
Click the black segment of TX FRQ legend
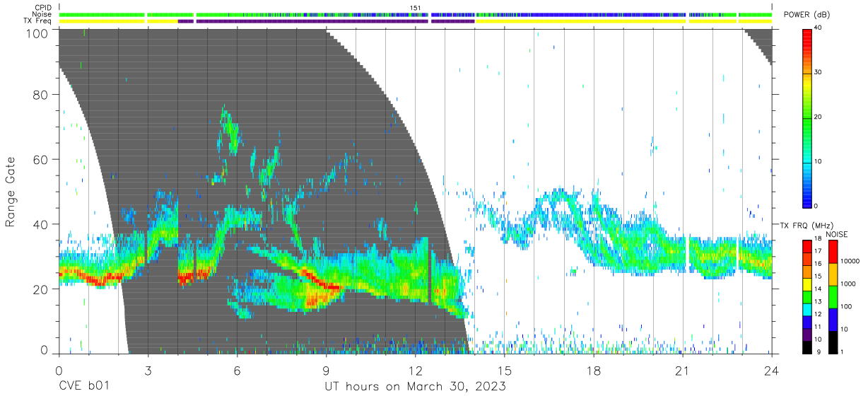pyautogui.click(x=807, y=347)
